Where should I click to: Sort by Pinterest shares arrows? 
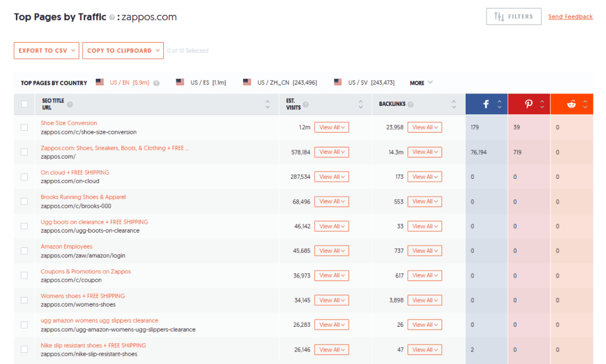[x=542, y=104]
